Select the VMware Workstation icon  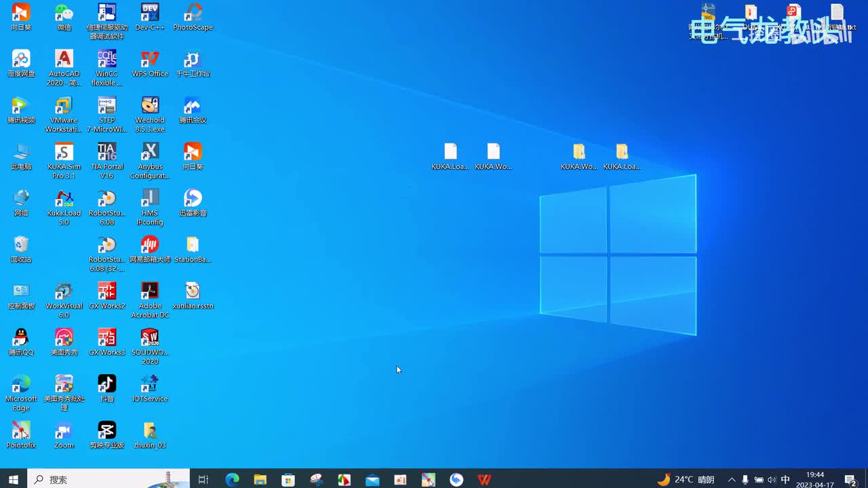coord(64,115)
